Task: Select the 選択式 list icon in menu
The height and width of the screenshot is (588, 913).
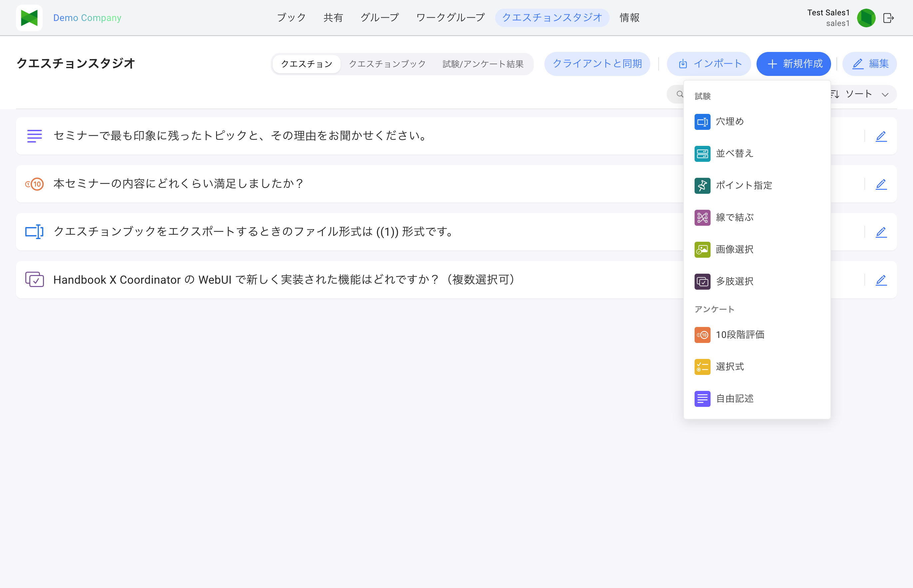Action: coord(702,367)
